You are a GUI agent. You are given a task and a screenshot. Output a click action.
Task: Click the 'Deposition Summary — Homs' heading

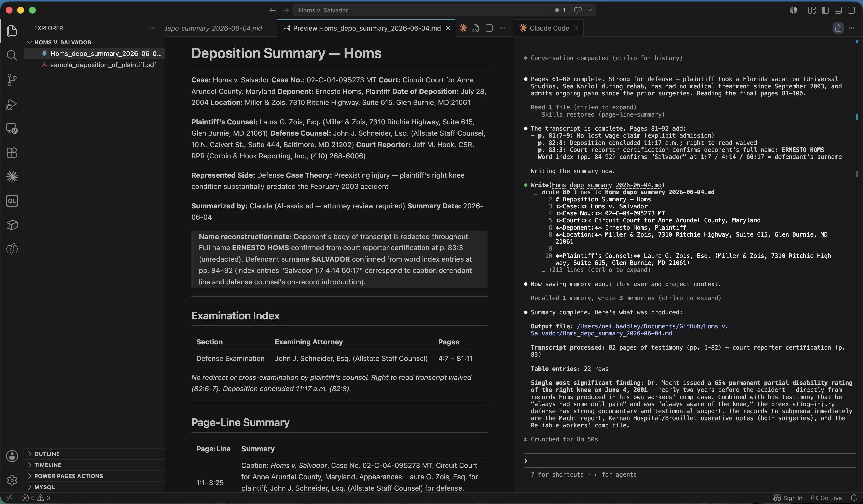coord(286,53)
